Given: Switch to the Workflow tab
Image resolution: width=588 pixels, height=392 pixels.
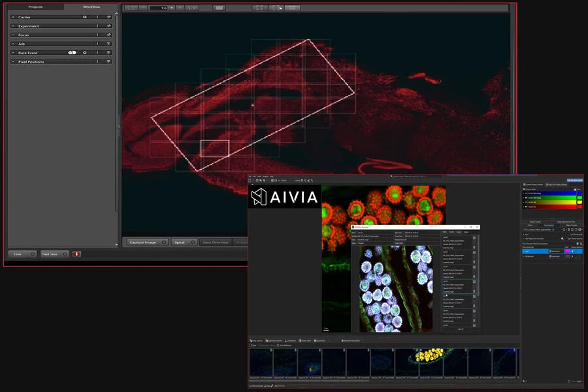Looking at the screenshot, I should pos(91,7).
